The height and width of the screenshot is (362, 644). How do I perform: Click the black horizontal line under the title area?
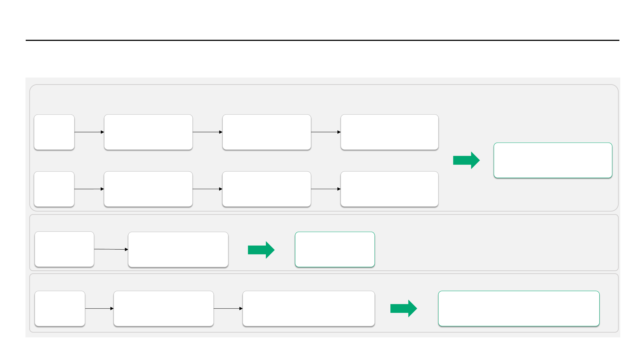click(x=322, y=40)
